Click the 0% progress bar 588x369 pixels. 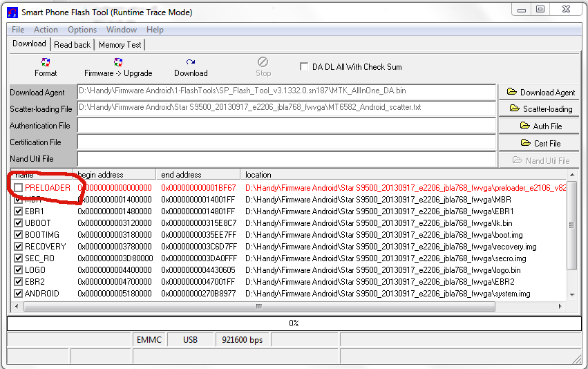pyautogui.click(x=294, y=323)
